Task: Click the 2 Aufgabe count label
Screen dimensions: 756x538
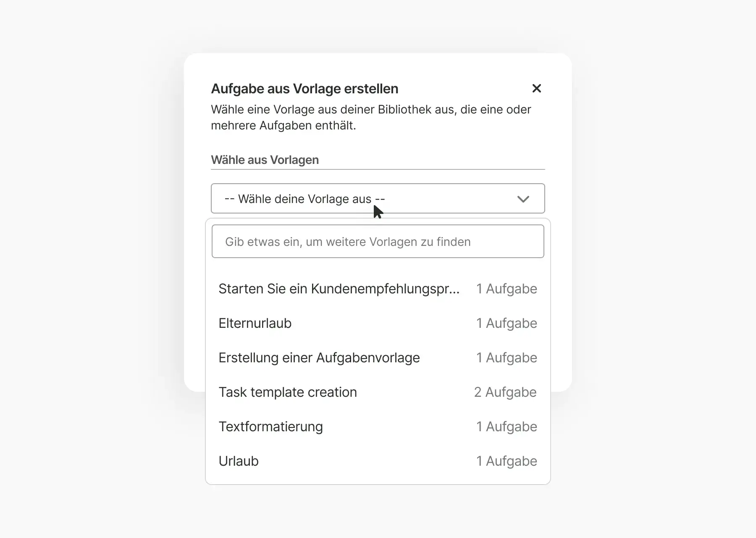Action: point(505,392)
